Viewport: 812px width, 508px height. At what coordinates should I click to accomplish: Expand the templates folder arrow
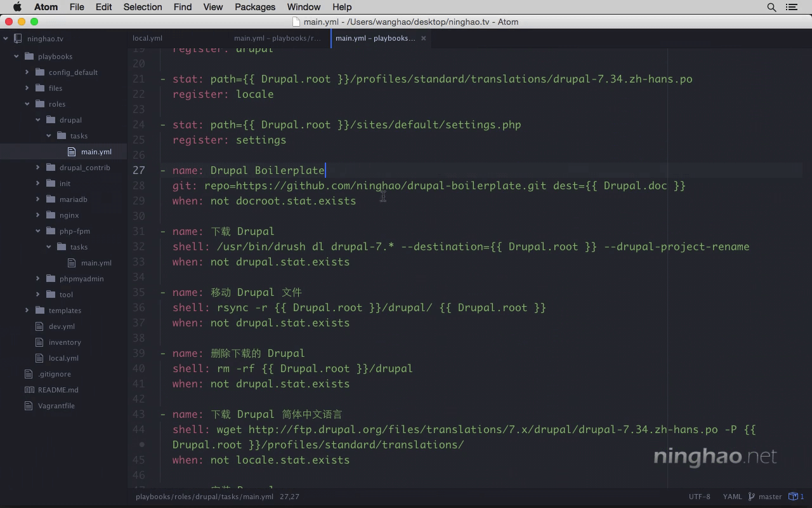pos(27,311)
